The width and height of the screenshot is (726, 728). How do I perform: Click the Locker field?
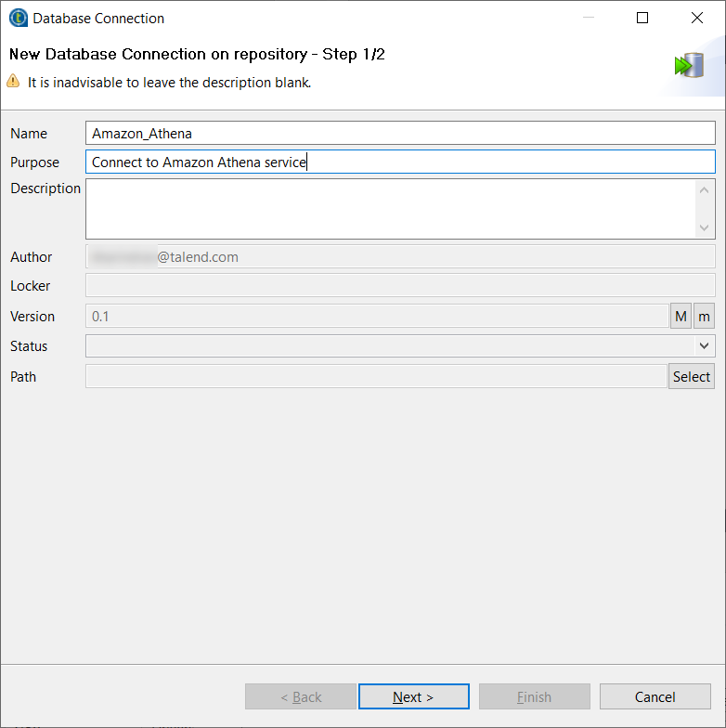400,286
